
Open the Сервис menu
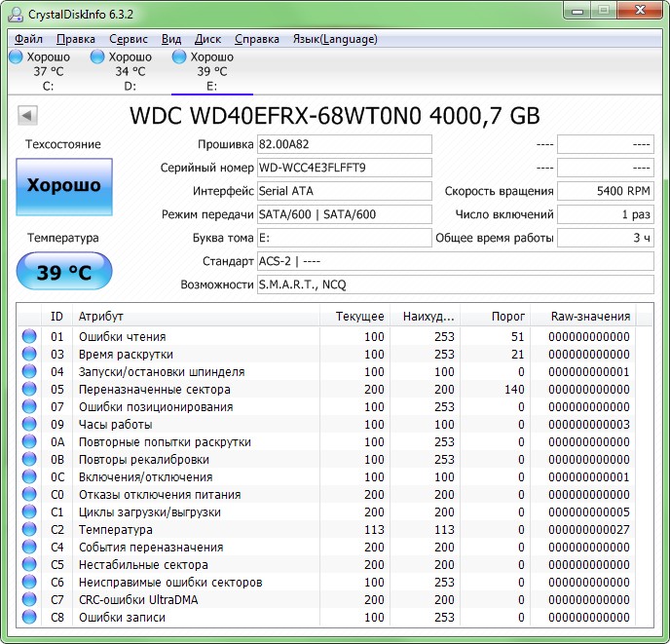[129, 39]
